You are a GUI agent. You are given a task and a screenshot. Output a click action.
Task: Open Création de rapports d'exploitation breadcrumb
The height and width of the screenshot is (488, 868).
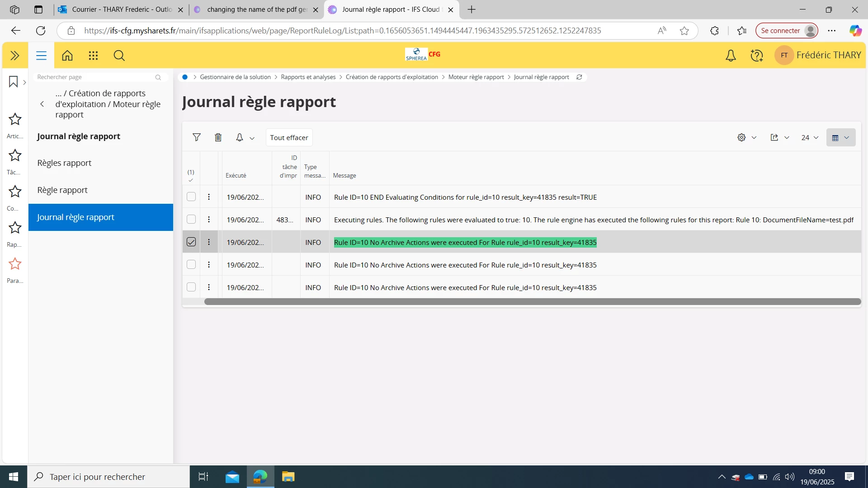pyautogui.click(x=392, y=77)
